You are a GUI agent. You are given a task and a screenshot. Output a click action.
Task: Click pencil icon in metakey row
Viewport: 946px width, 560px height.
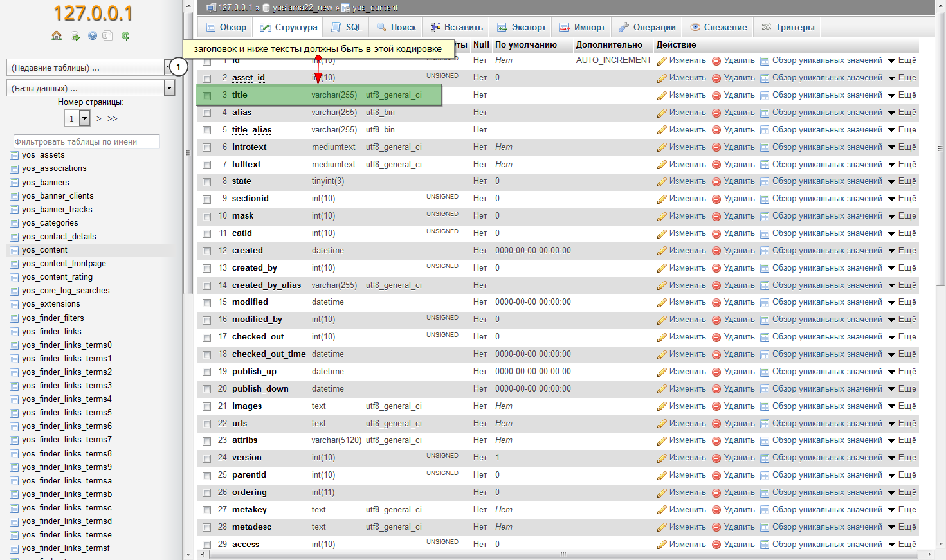662,510
